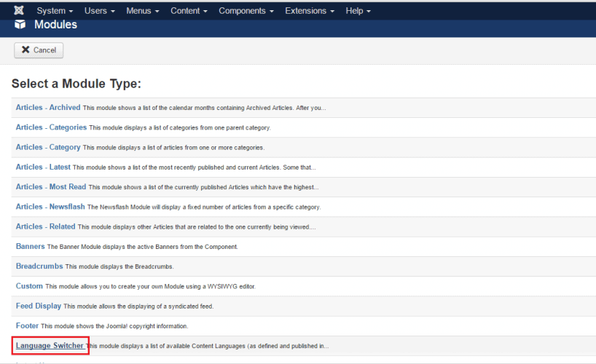Screen dimensions: 596x364
Task: Click the Language Switcher module link
Action: coord(50,345)
